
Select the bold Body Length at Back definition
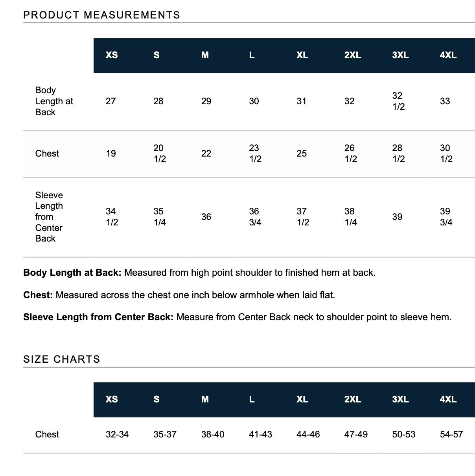[72, 273]
